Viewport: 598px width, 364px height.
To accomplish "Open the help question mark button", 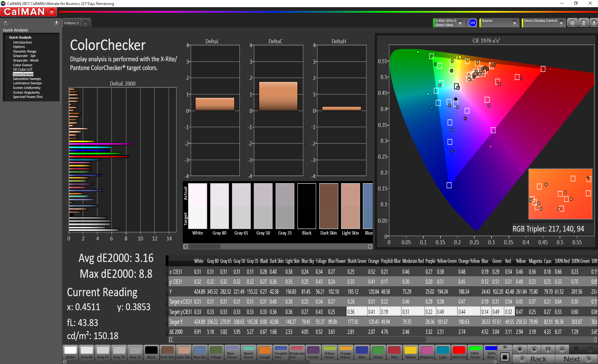I will pos(584,23).
